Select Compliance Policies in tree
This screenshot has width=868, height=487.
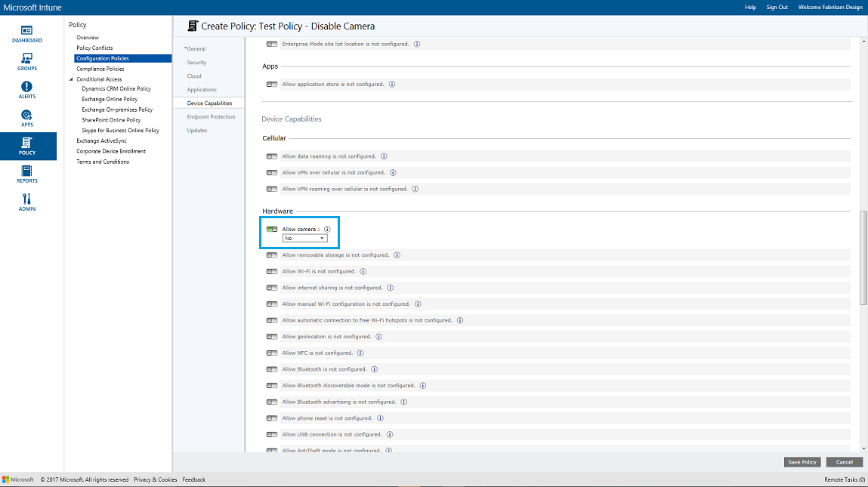coord(100,69)
